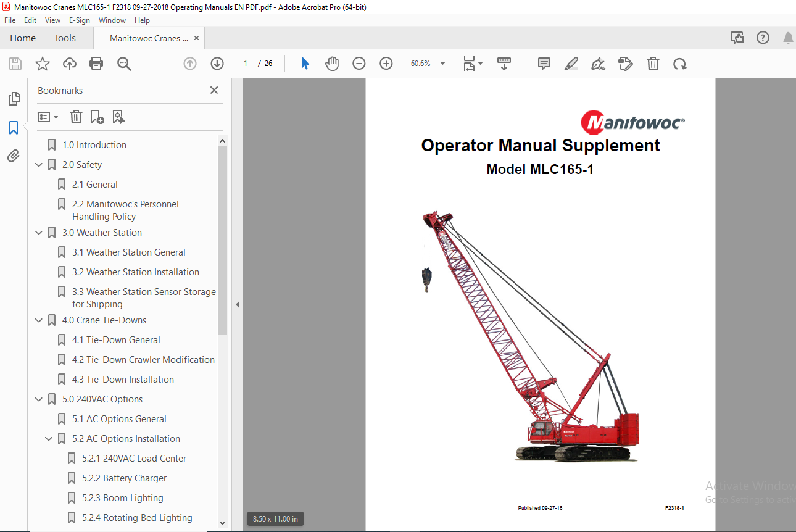Click the Save file icon

coord(15,64)
